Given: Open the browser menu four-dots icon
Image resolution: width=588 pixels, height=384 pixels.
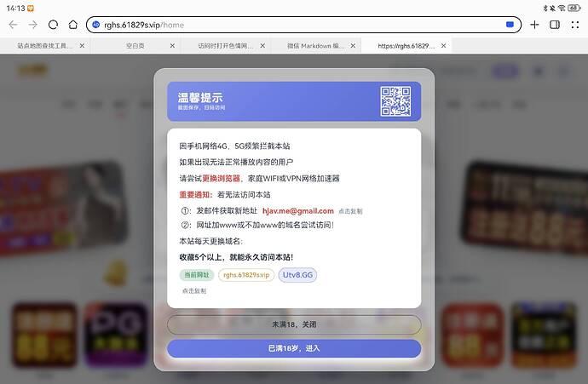Looking at the screenshot, I should tap(575, 25).
